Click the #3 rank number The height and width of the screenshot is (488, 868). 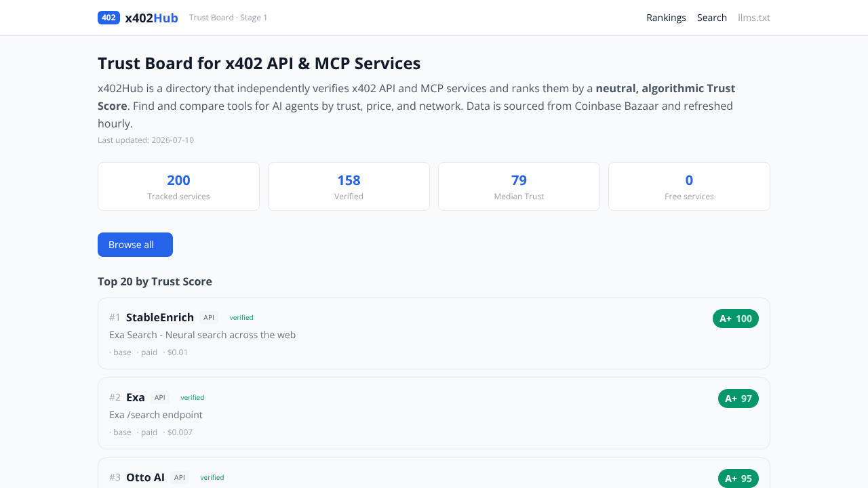click(115, 477)
